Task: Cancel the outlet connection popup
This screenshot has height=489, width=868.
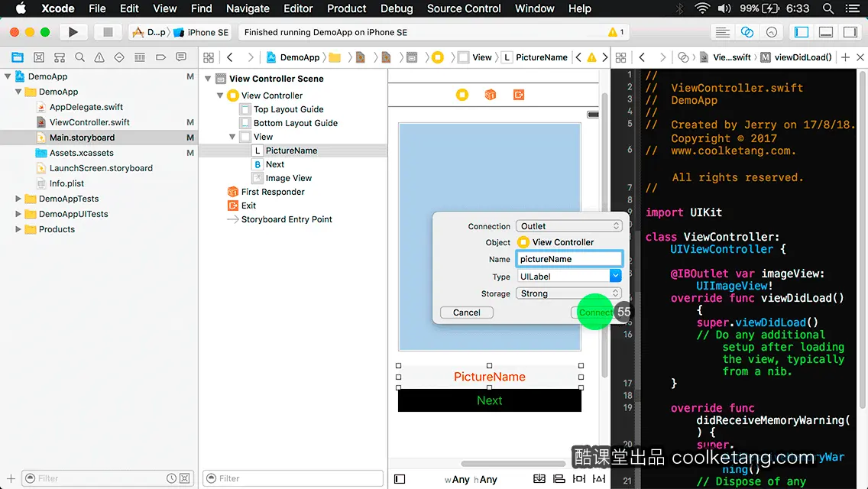Action: [467, 313]
